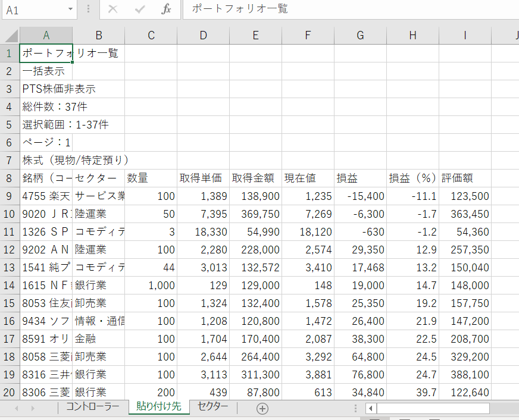Switch to the コントローラー sheet tab
Image resolution: width=519 pixels, height=420 pixels.
(93, 407)
